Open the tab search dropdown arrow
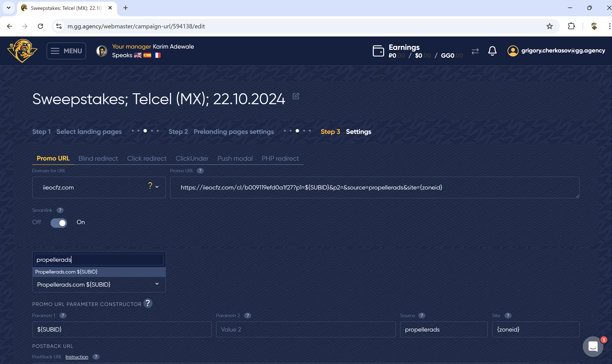Viewport: 612px width, 364px height. (9, 8)
